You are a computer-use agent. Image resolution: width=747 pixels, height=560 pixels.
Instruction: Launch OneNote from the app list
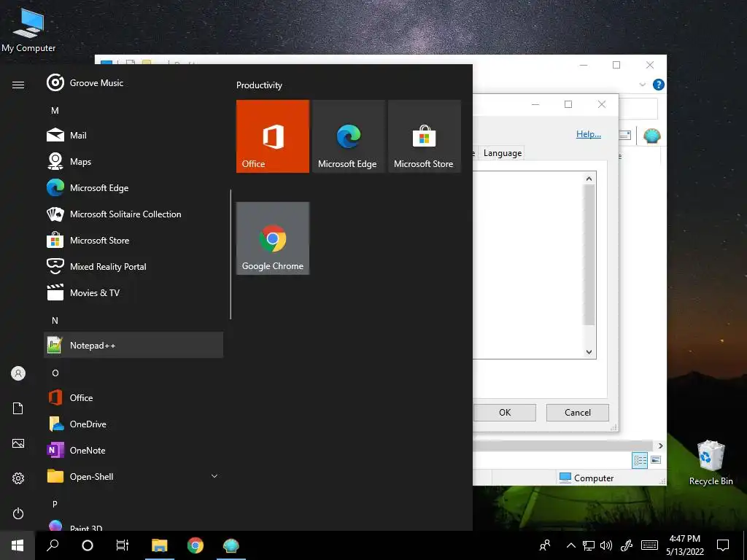133,450
